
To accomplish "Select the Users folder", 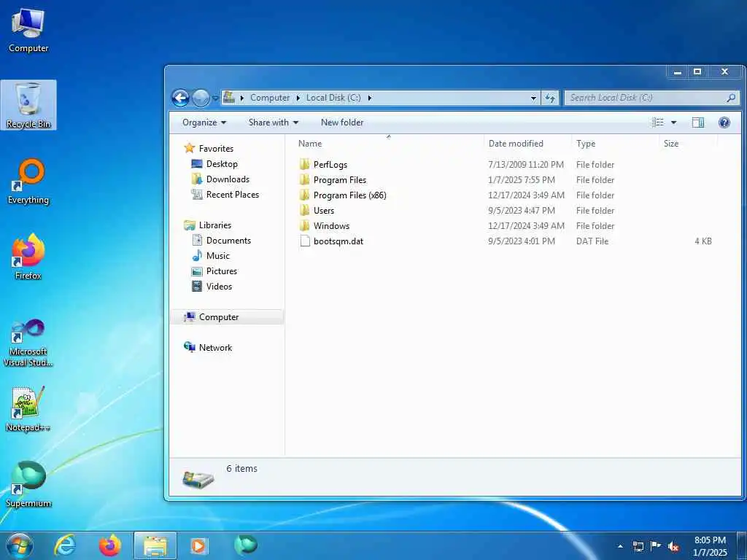I will click(x=317, y=211).
